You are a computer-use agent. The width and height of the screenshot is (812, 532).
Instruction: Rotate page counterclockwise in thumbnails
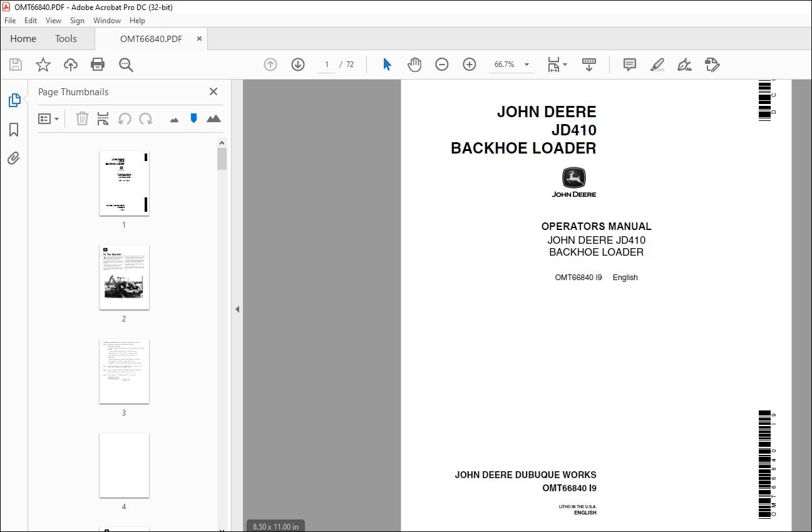click(x=125, y=118)
